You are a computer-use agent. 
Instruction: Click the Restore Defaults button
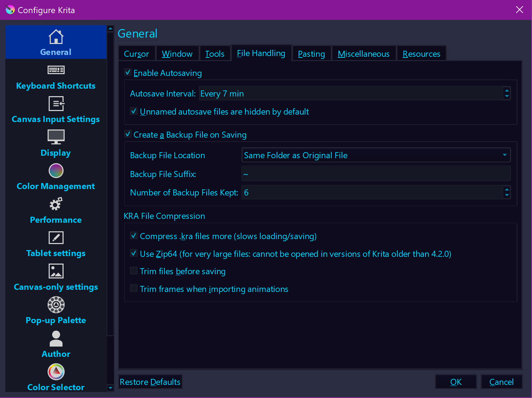150,382
